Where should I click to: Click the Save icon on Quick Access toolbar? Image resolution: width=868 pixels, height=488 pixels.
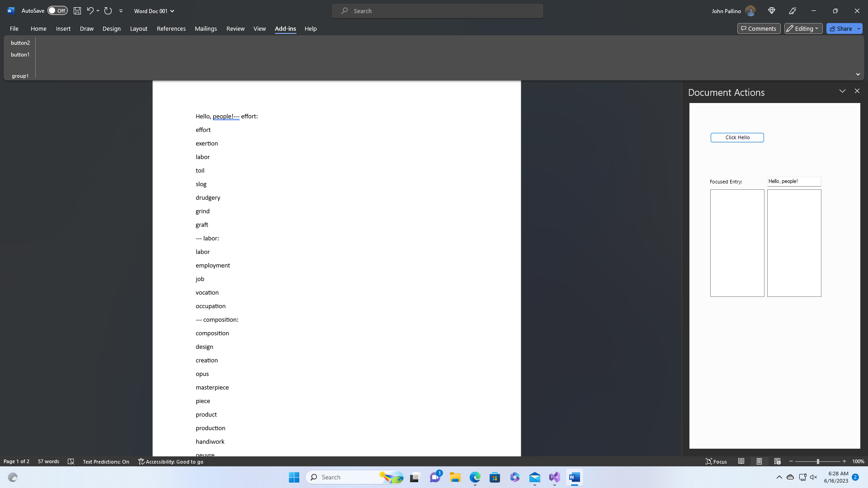pos(77,10)
